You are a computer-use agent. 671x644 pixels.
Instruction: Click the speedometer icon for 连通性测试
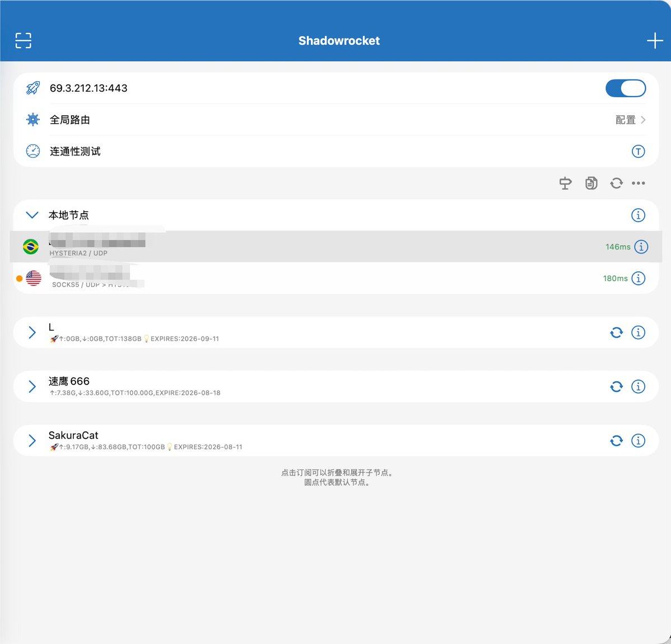pos(33,151)
